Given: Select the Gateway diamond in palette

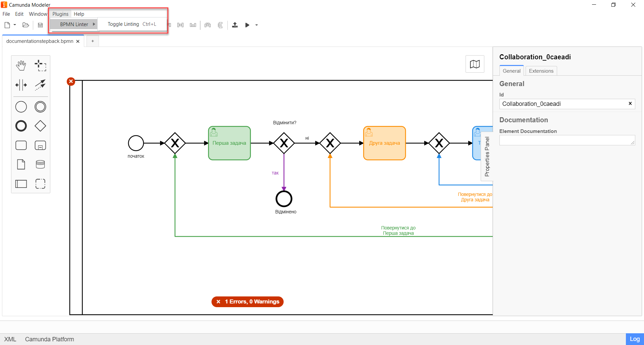Looking at the screenshot, I should coord(40,126).
